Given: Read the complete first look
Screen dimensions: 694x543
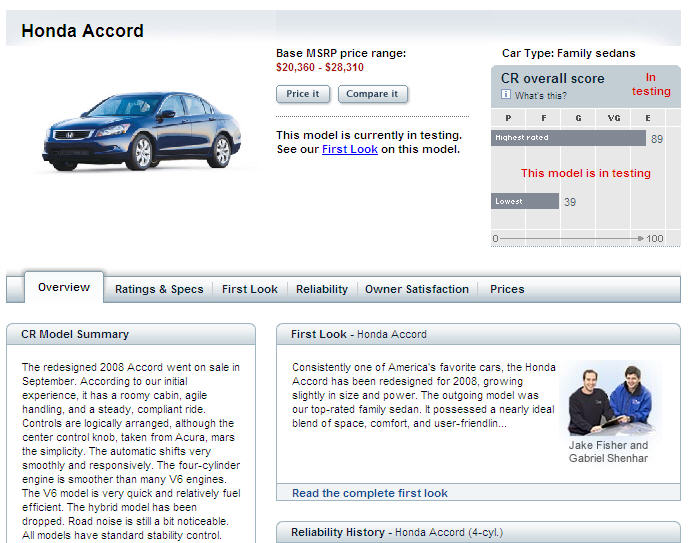Looking at the screenshot, I should tap(370, 493).
